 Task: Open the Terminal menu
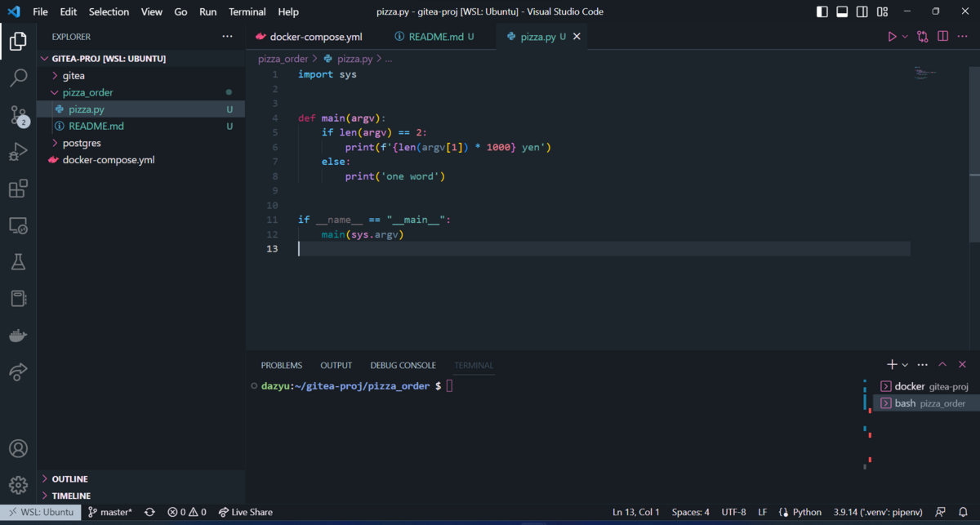click(x=247, y=11)
